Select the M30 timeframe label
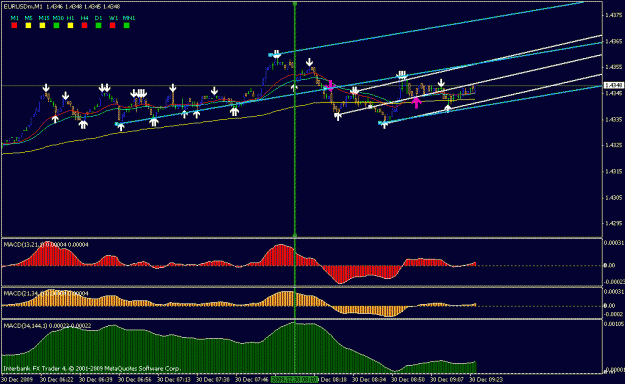The image size is (625, 384). (58, 18)
